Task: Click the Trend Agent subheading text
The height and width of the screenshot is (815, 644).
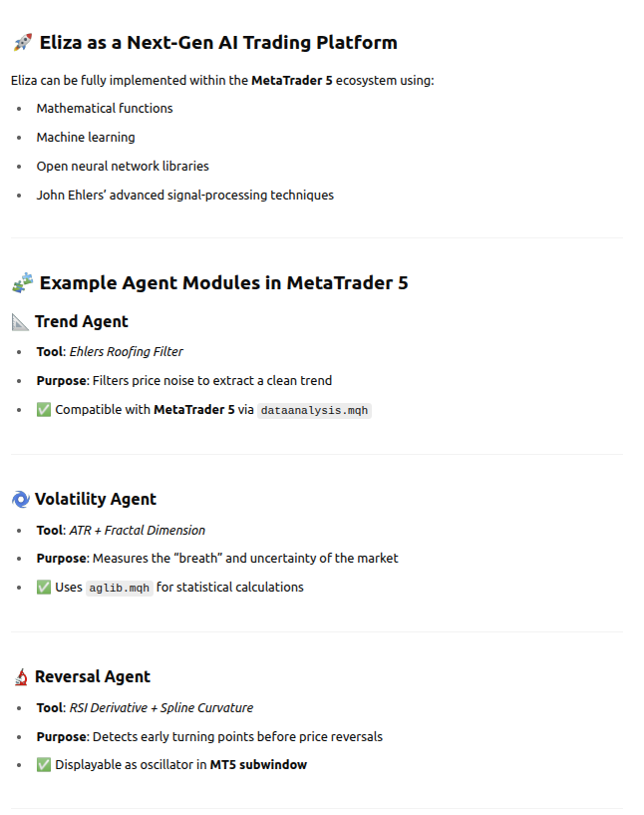Action: [82, 322]
